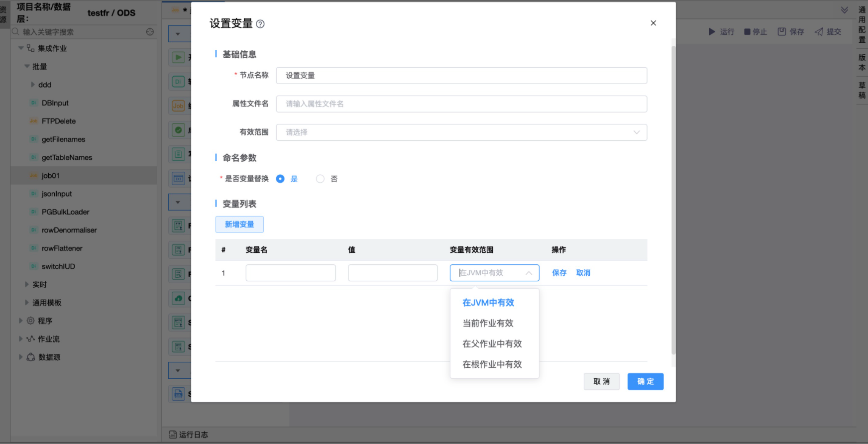Choose 当前作业有效 from dropdown list
The image size is (868, 444).
coord(488,324)
